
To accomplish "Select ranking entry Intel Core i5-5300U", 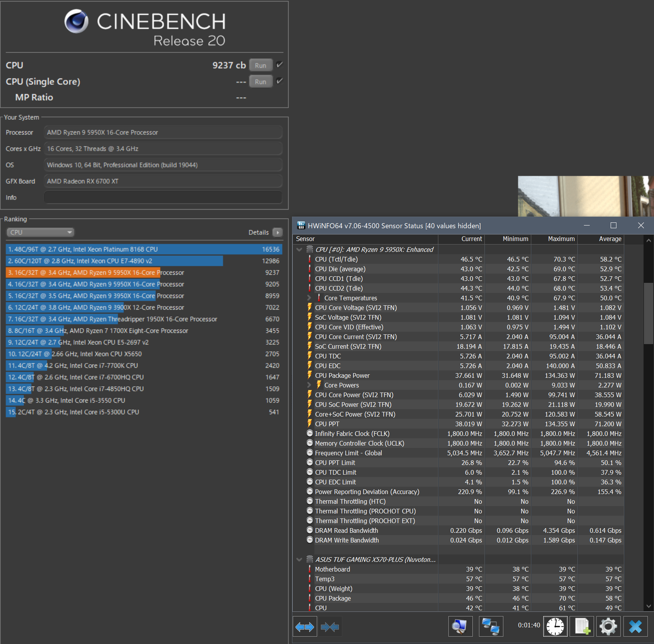I will 144,412.
